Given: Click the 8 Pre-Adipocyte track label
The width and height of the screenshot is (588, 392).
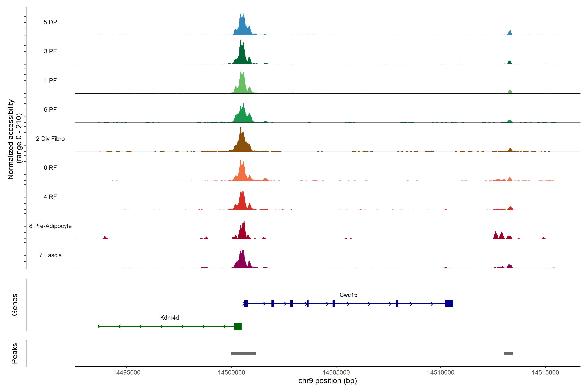Looking at the screenshot, I should click(50, 226).
